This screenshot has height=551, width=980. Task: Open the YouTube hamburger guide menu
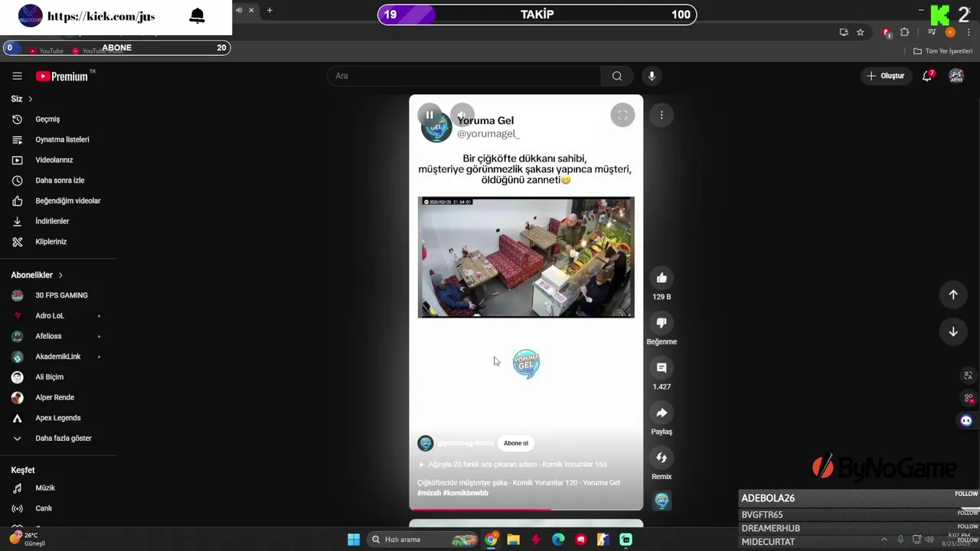tap(17, 76)
